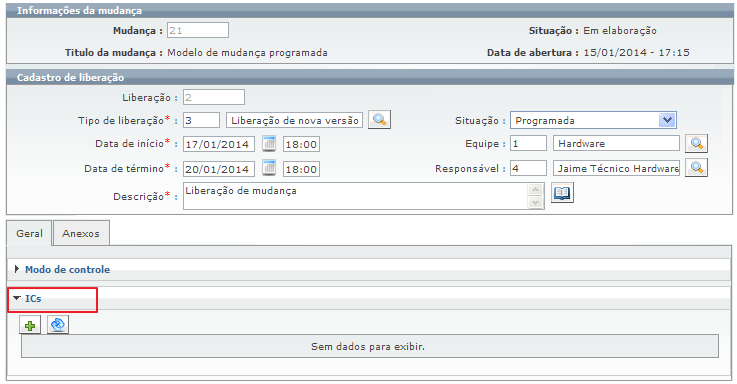The image size is (737, 384).
Task: Click the Descrição text area
Action: click(356, 196)
